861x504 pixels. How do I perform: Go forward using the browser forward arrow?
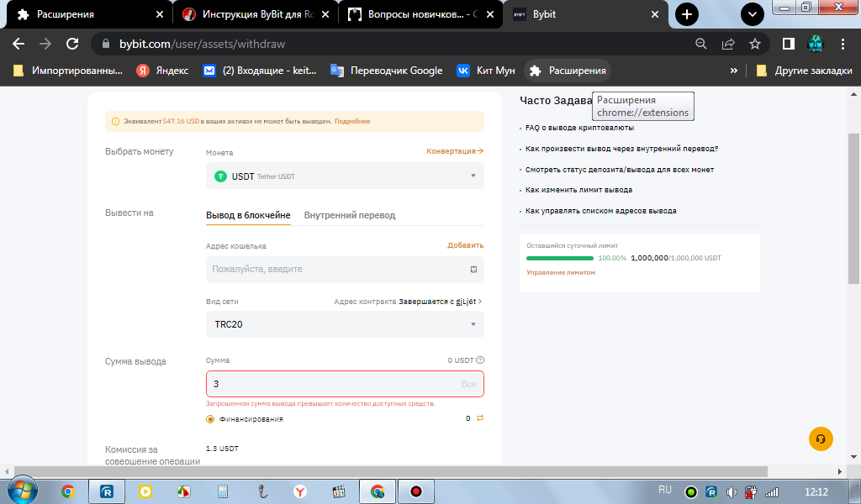click(45, 44)
